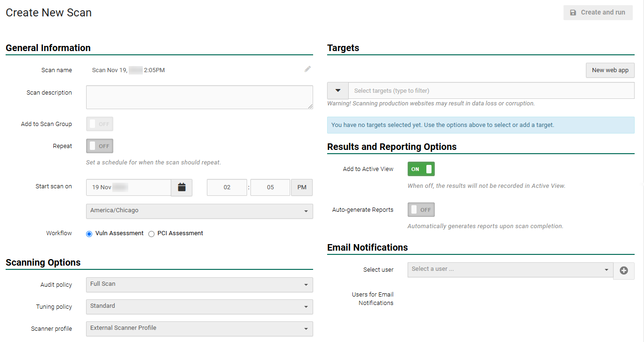Toggle the Repeat switch on
This screenshot has height=342, width=644.
click(100, 146)
